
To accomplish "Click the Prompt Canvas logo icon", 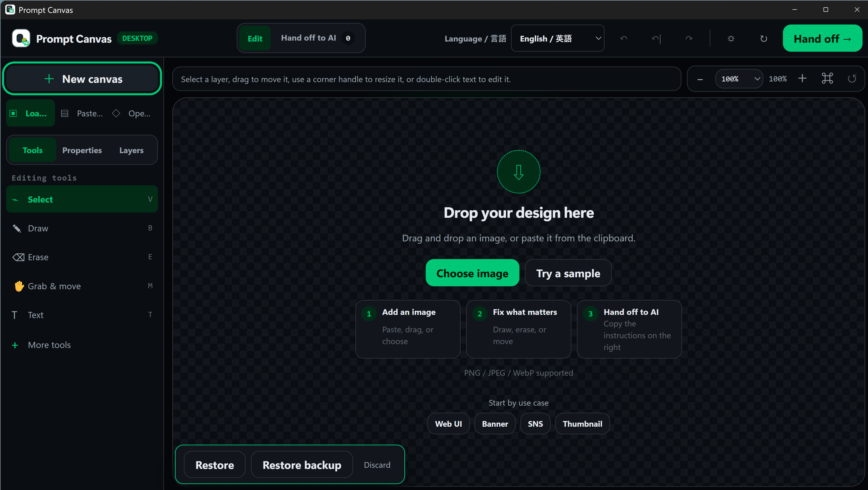I will point(21,38).
